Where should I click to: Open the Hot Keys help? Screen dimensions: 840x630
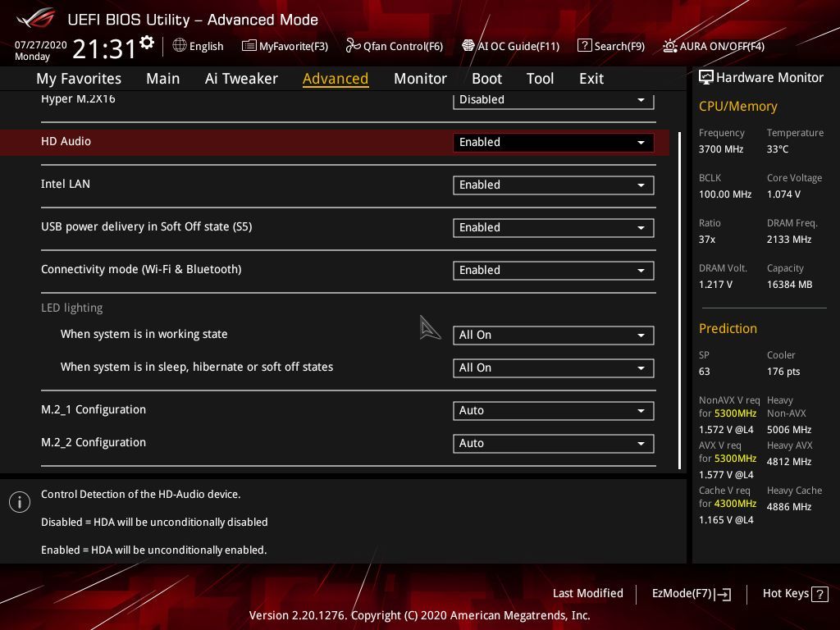click(x=795, y=594)
